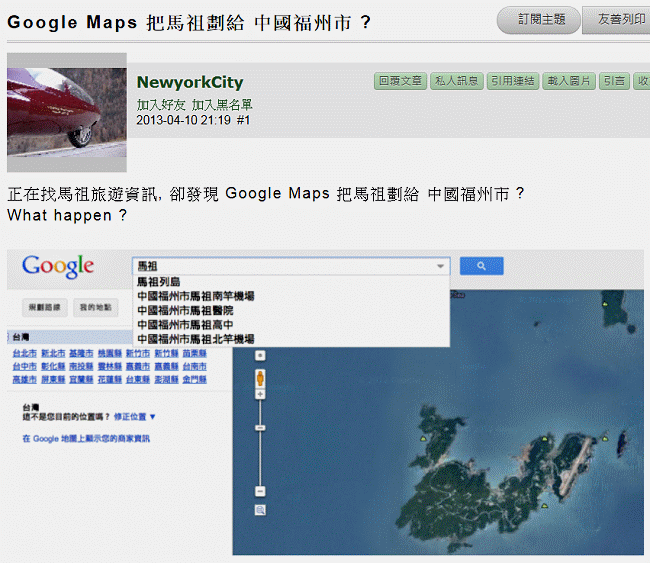This screenshot has width=650, height=563.
Task: Click the 台北市 link
Action: point(24,353)
